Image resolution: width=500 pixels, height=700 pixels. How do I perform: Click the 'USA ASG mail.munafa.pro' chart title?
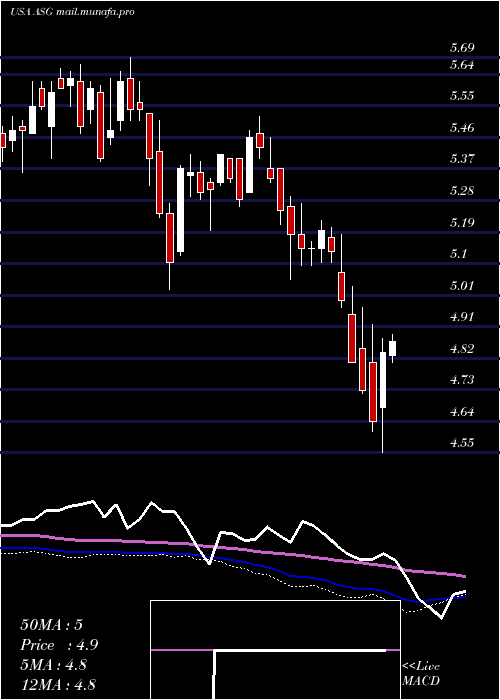tap(72, 12)
